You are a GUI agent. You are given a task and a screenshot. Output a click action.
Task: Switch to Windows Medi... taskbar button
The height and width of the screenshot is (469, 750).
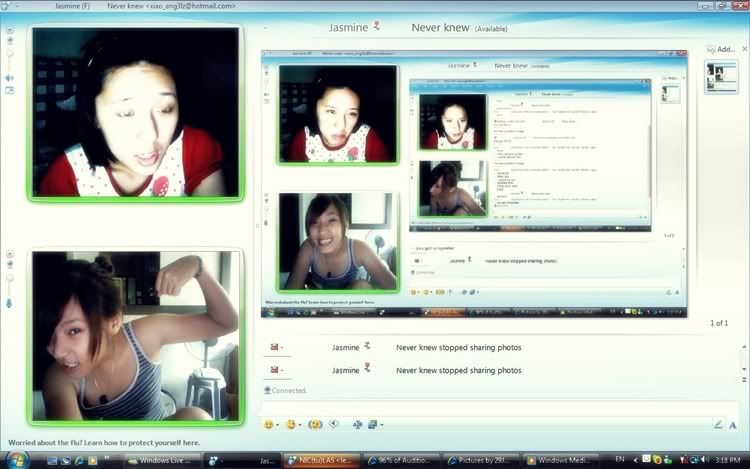561,460
